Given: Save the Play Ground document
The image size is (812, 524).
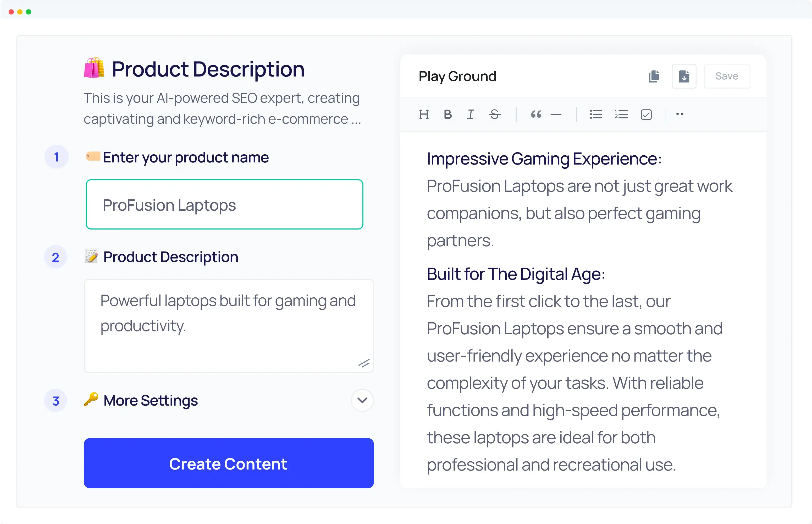Looking at the screenshot, I should [x=727, y=76].
